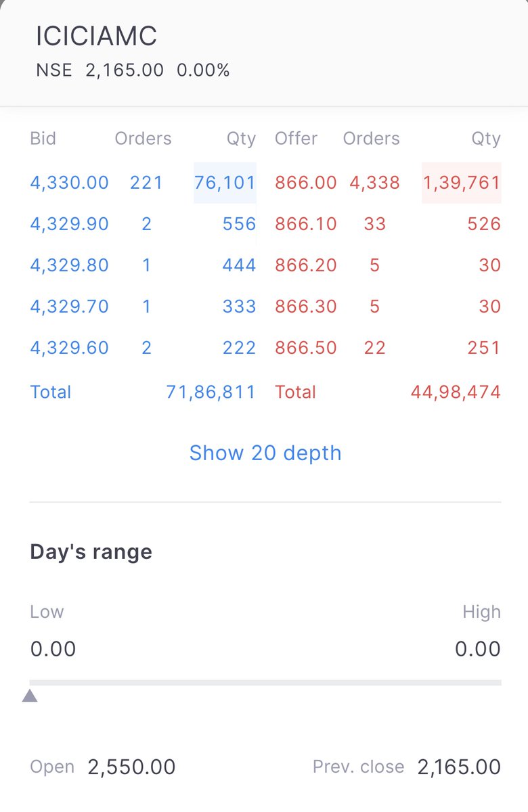Select the bid quantity 333
Viewport: 528px width, 812px height.
tap(239, 307)
